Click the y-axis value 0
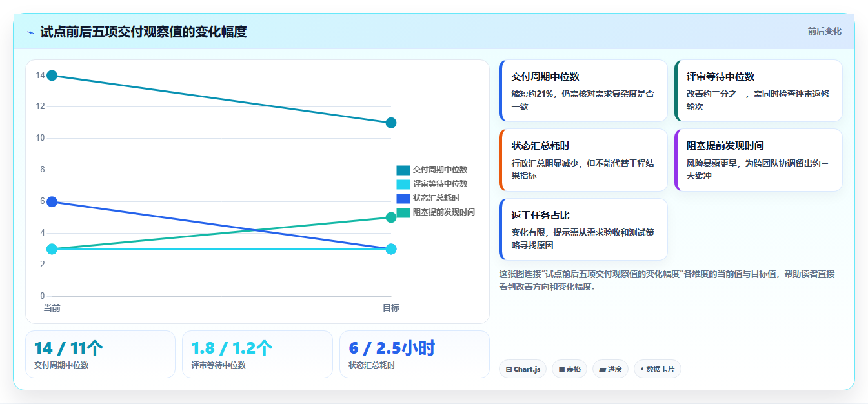Image resolution: width=868 pixels, height=404 pixels. 42,296
